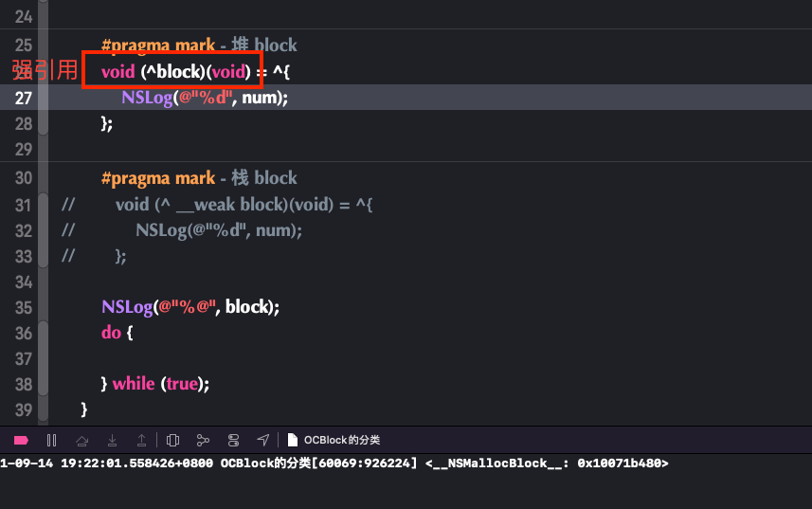Add a breakpoint on line number 35
This screenshot has width=812, height=509.
pos(24,307)
